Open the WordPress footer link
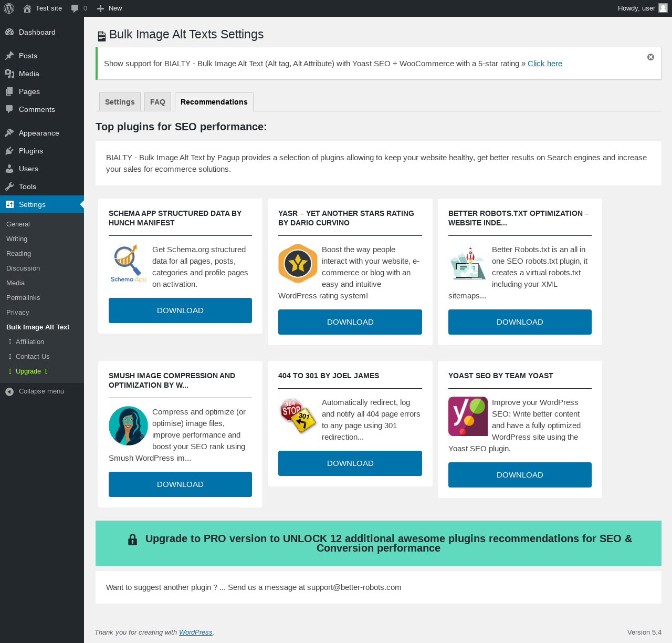 click(x=196, y=632)
